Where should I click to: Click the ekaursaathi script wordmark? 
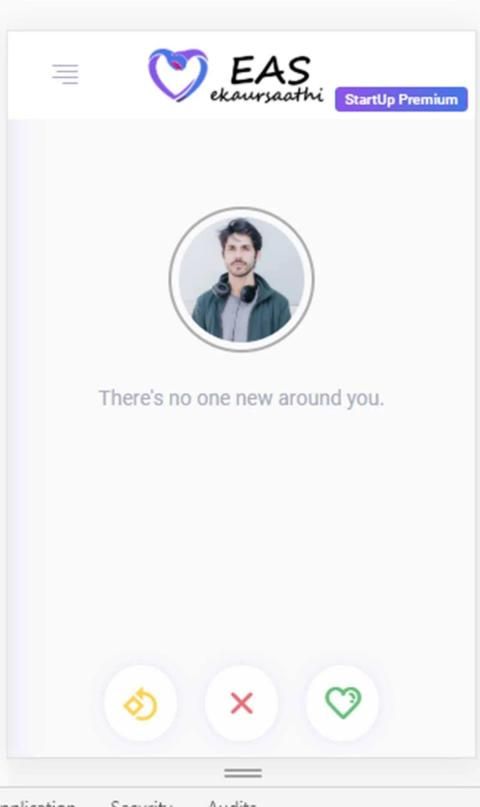point(267,95)
